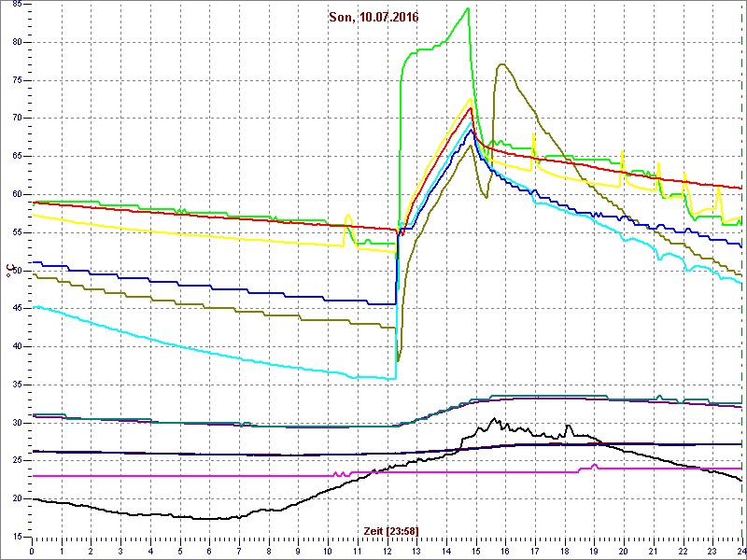Click hour 21 on the time axis
747x560 pixels.
click(653, 550)
